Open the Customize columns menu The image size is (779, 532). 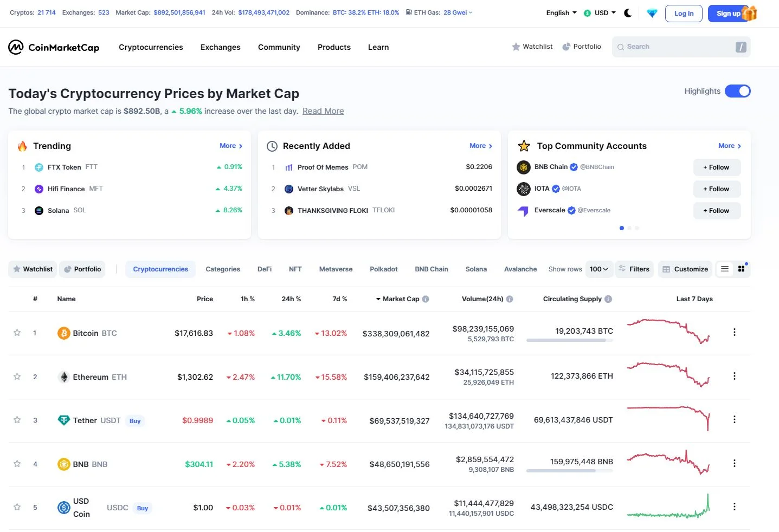[x=685, y=269]
